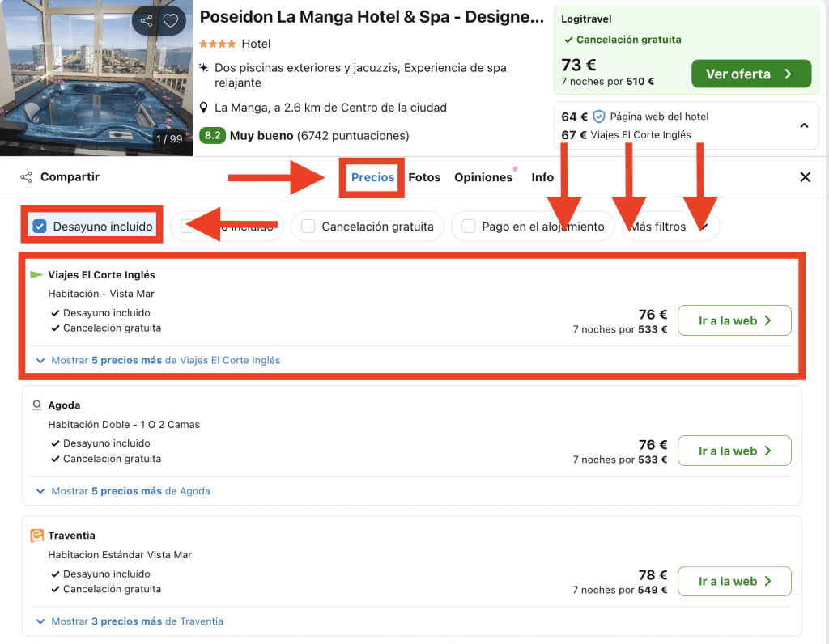Tick the Pago en el alojamiento checkbox
The image size is (829, 644).
click(469, 227)
